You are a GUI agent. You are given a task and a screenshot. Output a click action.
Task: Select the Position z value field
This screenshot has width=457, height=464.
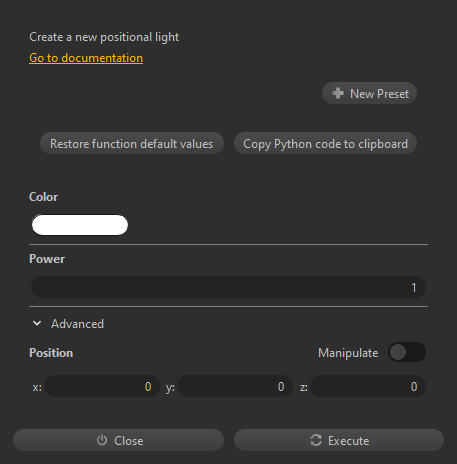(368, 386)
